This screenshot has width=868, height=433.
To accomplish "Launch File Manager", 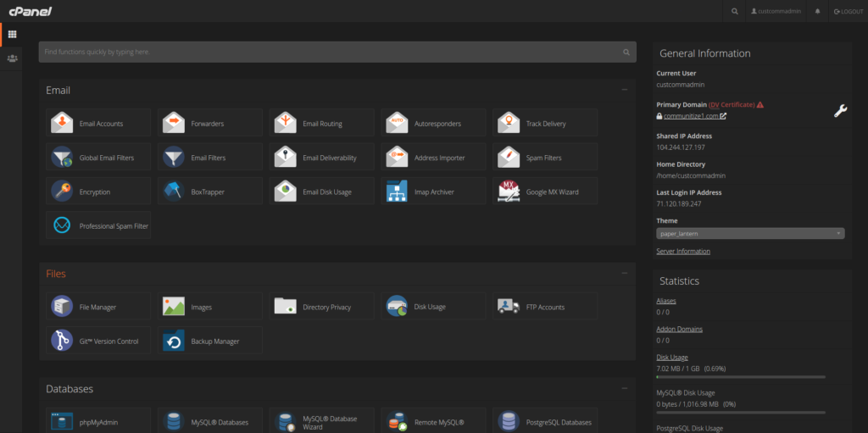I will (63, 307).
